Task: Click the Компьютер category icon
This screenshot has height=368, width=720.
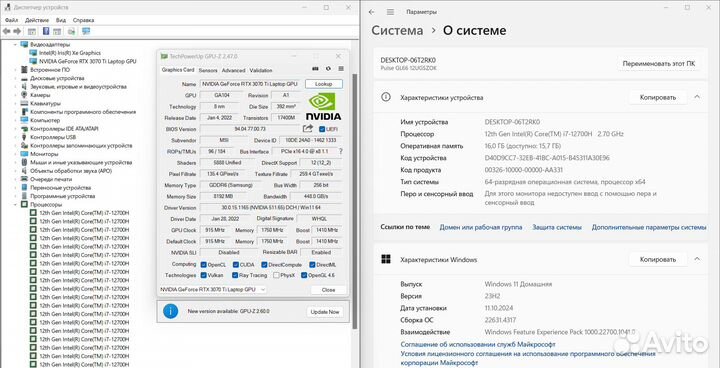Action: [24, 120]
